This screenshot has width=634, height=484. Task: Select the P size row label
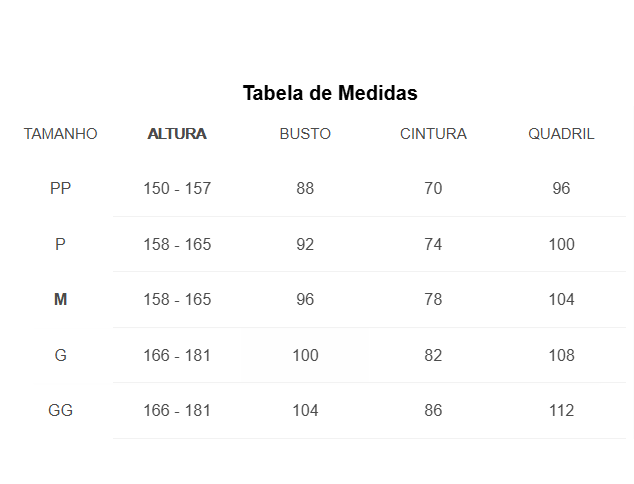(x=61, y=244)
